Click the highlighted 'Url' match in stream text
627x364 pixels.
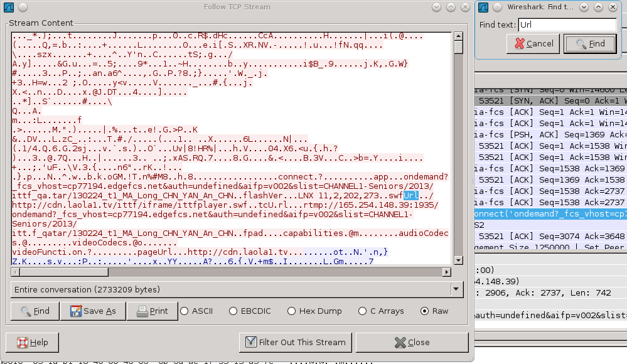pos(410,196)
